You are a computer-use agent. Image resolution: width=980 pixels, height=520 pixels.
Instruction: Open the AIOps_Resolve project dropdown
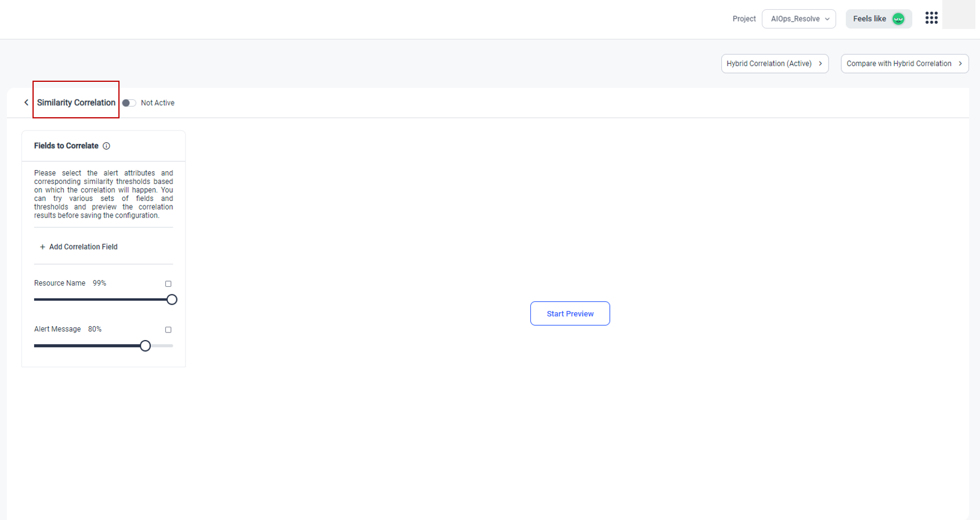click(798, 19)
